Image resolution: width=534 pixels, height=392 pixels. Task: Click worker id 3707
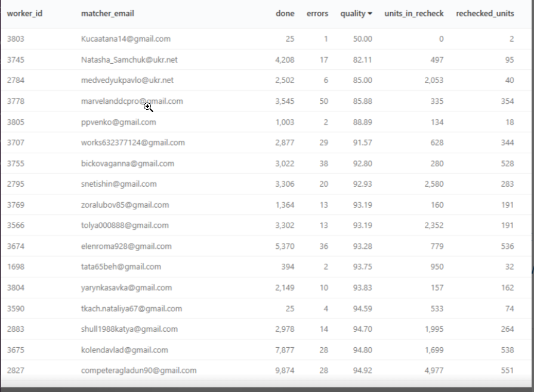(x=16, y=143)
